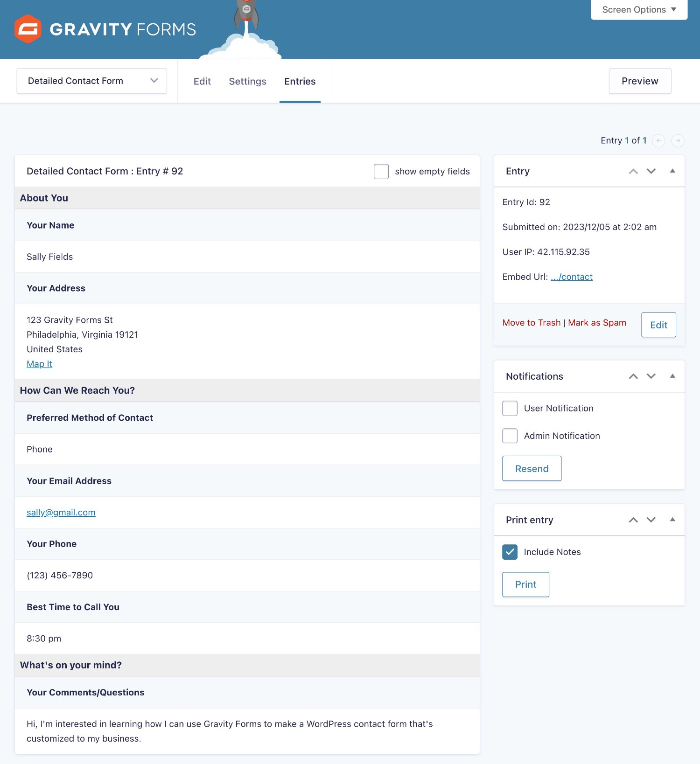This screenshot has height=764, width=700.
Task: Mark the entry as spam
Action: click(x=597, y=323)
